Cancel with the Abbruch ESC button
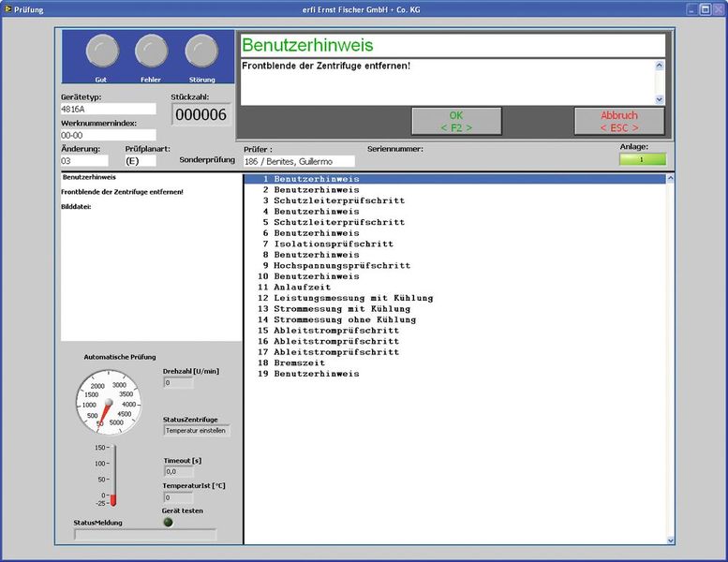Image resolution: width=728 pixels, height=562 pixels. (x=619, y=121)
